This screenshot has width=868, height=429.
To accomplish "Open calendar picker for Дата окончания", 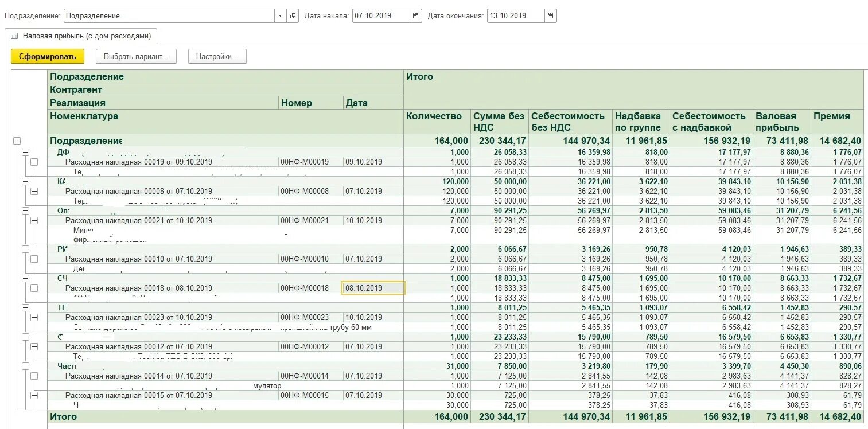I will coord(551,16).
